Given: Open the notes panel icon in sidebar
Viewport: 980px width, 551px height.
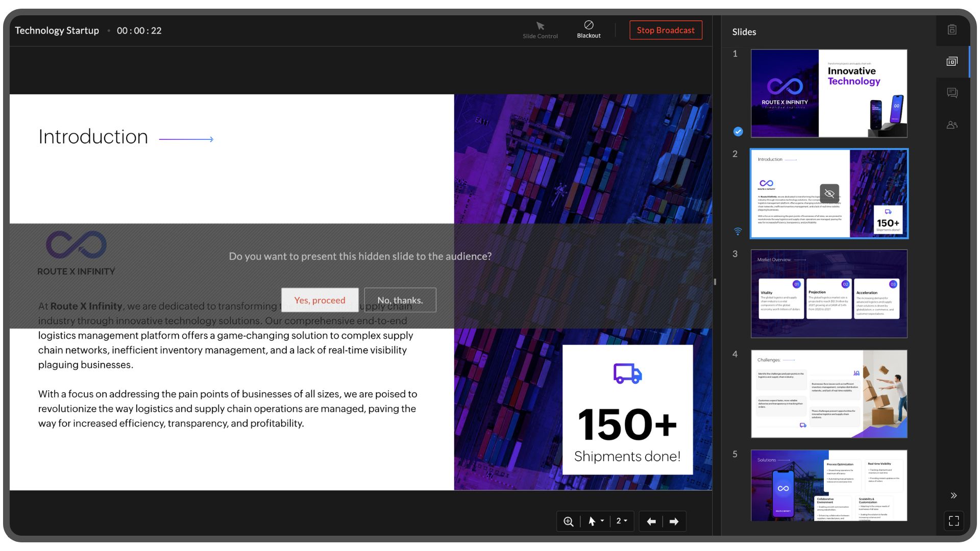Looking at the screenshot, I should pos(952,30).
